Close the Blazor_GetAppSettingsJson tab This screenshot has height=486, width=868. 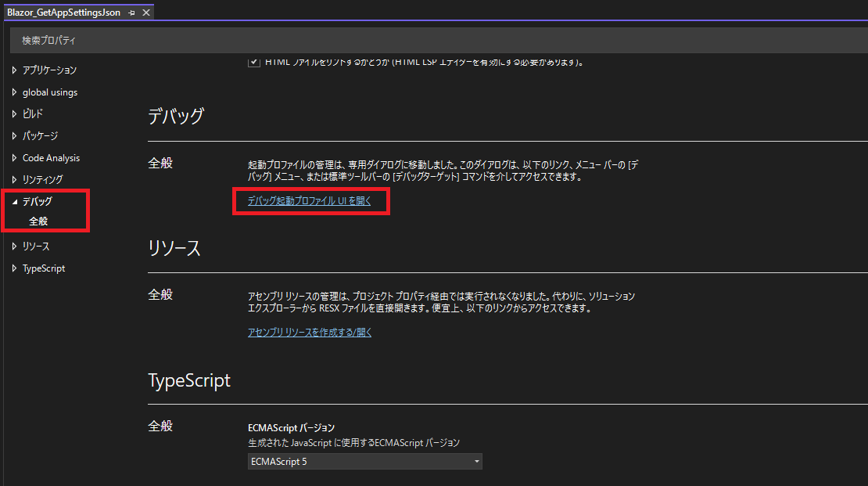(x=146, y=13)
